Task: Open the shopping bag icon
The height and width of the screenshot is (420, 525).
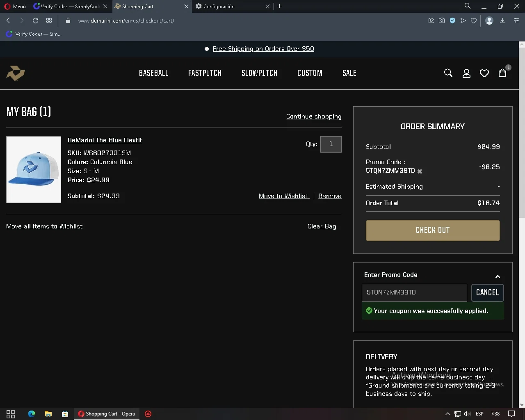Action: tap(502, 73)
